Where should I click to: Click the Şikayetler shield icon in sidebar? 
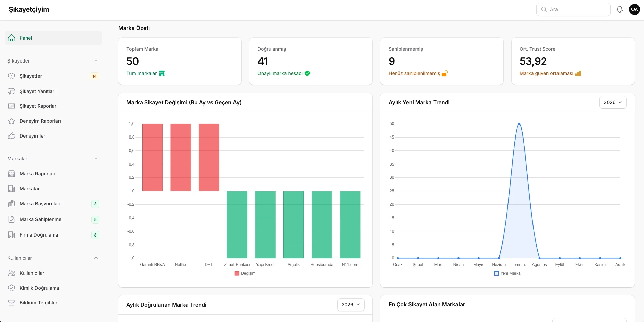coord(11,76)
